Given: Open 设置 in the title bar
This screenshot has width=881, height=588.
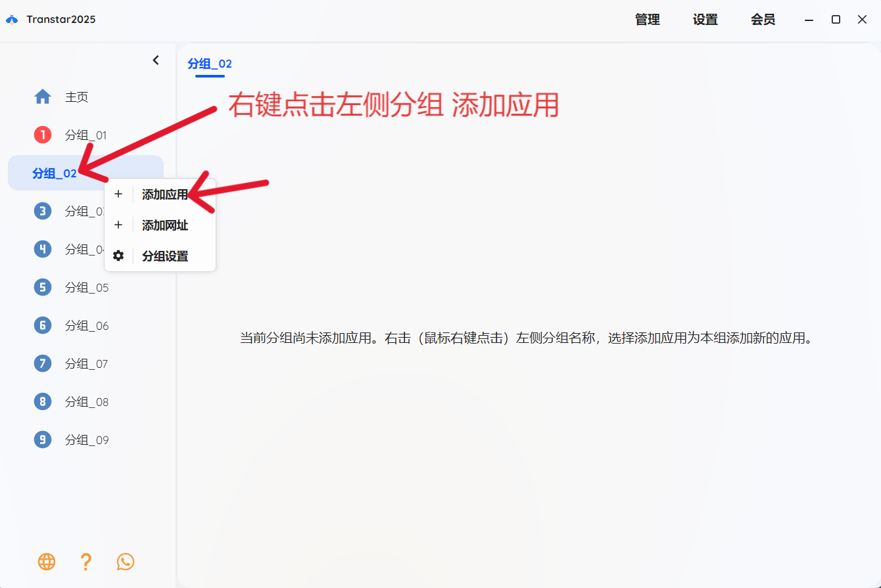Looking at the screenshot, I should click(705, 20).
